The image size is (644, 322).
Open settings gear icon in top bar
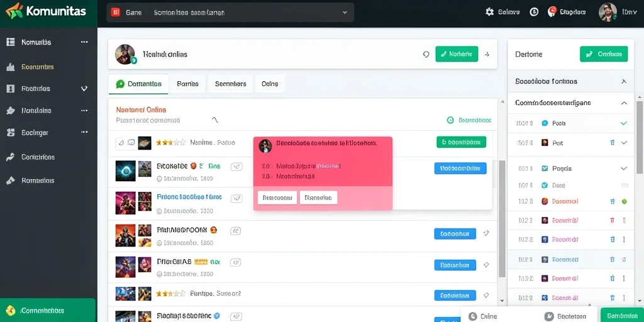[x=489, y=12]
